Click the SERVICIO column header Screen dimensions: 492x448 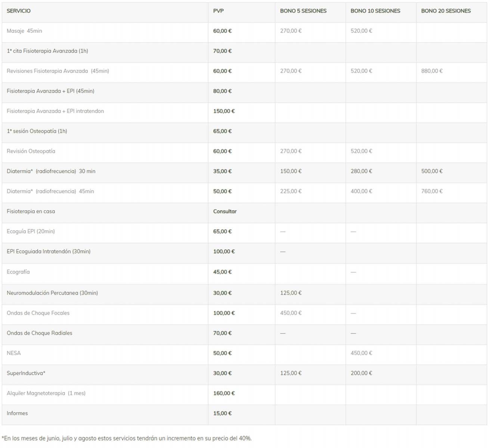19,11
